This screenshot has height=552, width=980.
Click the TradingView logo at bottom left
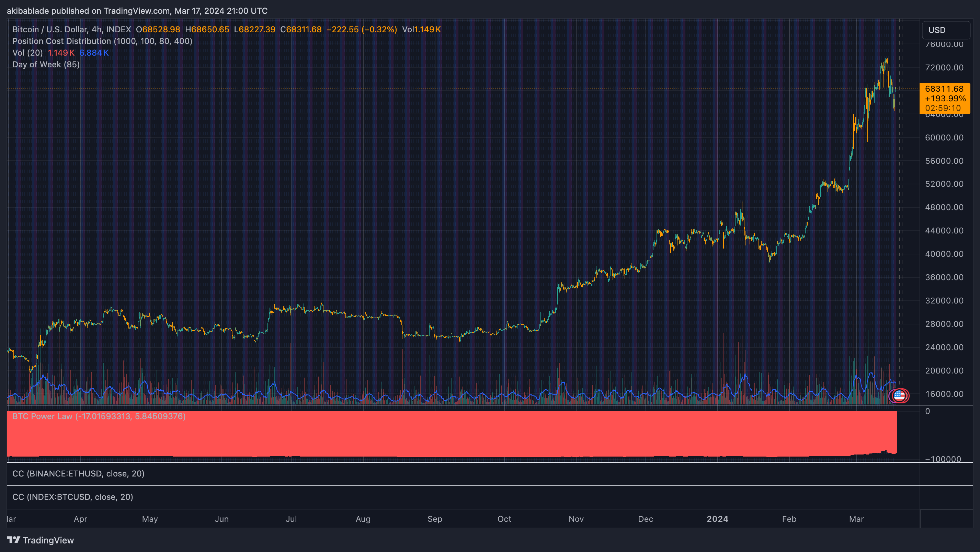pos(40,540)
